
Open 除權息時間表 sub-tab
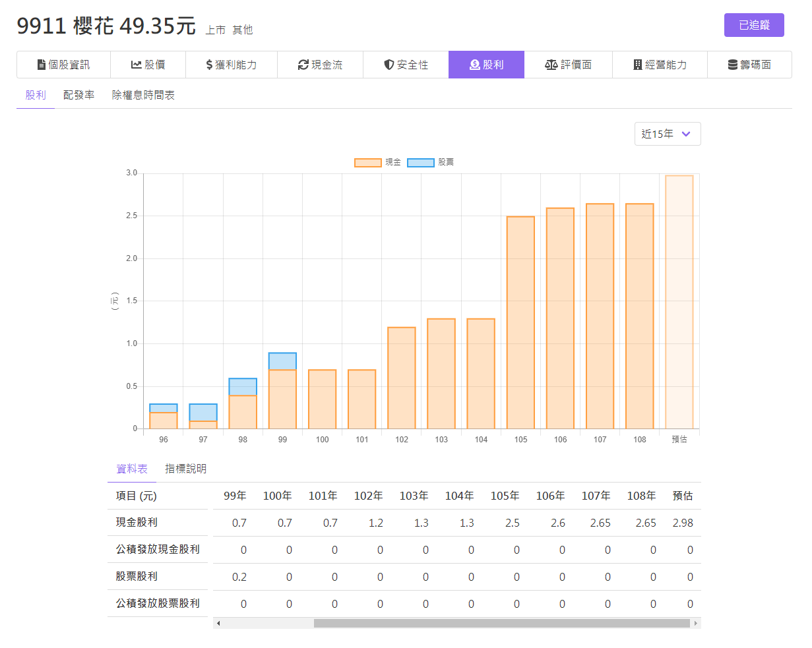click(143, 95)
